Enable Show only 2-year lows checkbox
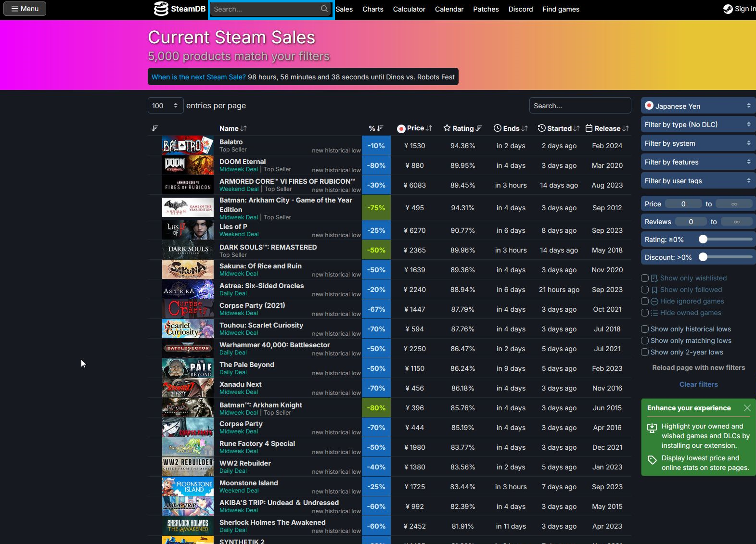The width and height of the screenshot is (756, 544). click(645, 352)
